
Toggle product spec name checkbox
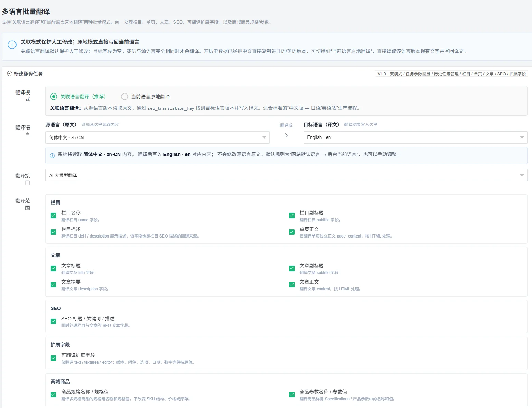[x=53, y=395]
